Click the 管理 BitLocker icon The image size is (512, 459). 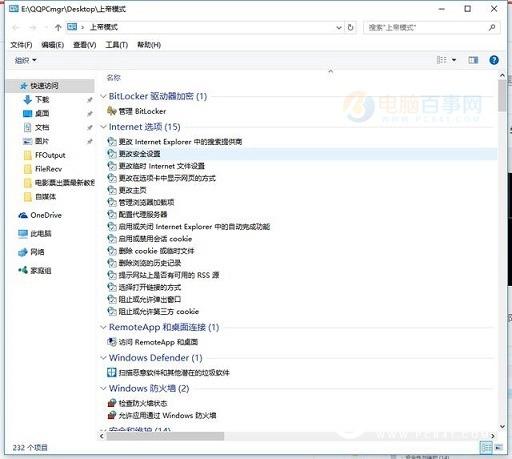111,111
